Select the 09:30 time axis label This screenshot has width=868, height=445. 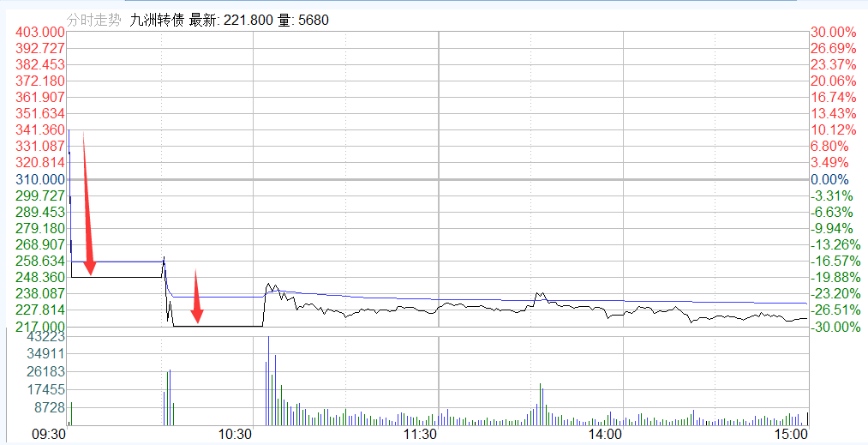(49, 435)
